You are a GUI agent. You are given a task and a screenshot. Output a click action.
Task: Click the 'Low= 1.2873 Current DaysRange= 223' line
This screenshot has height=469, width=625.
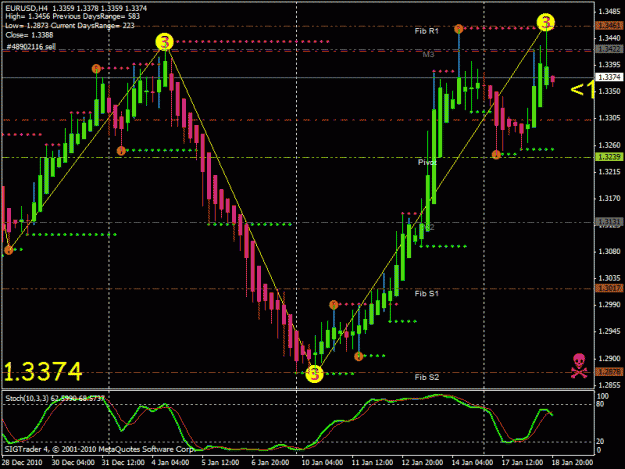point(70,26)
